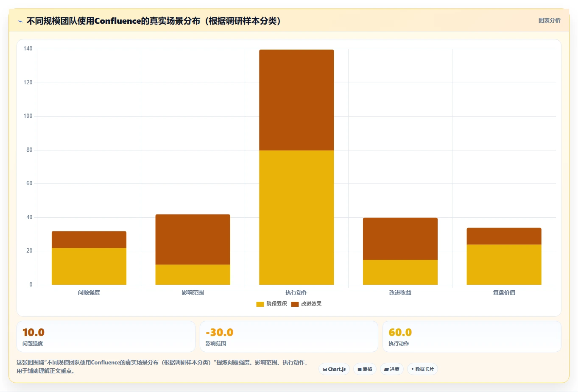
Task: Click the 60 y-axis tick label
Action: pyautogui.click(x=29, y=183)
